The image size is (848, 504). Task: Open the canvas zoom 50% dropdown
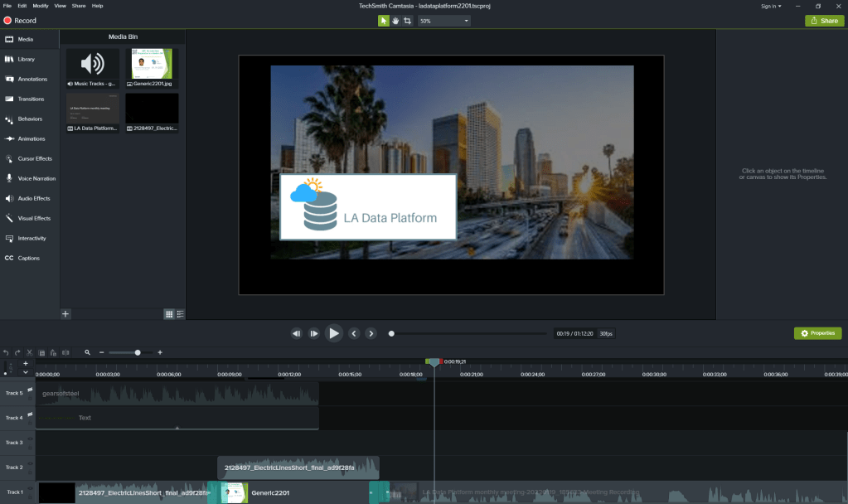(x=443, y=21)
